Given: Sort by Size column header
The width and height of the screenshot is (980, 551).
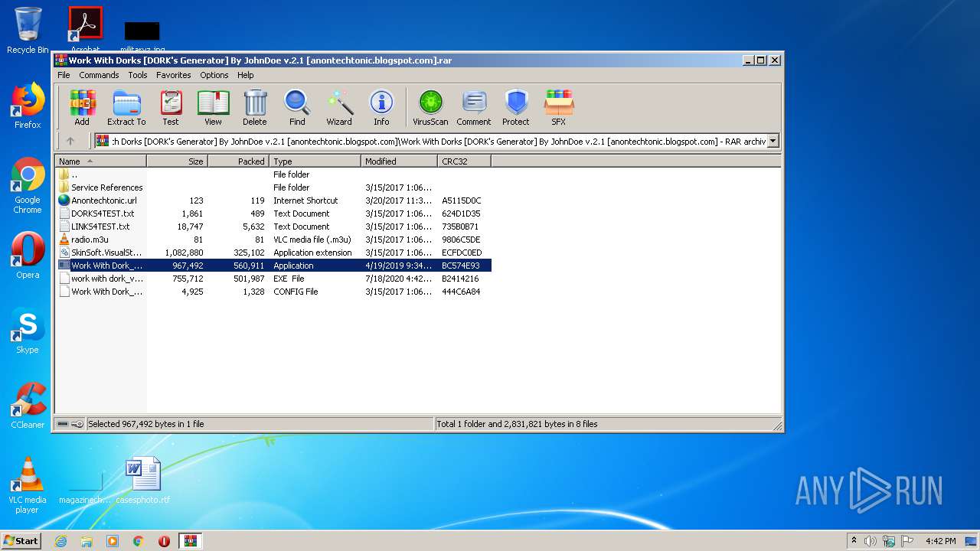Looking at the screenshot, I should 177,161.
